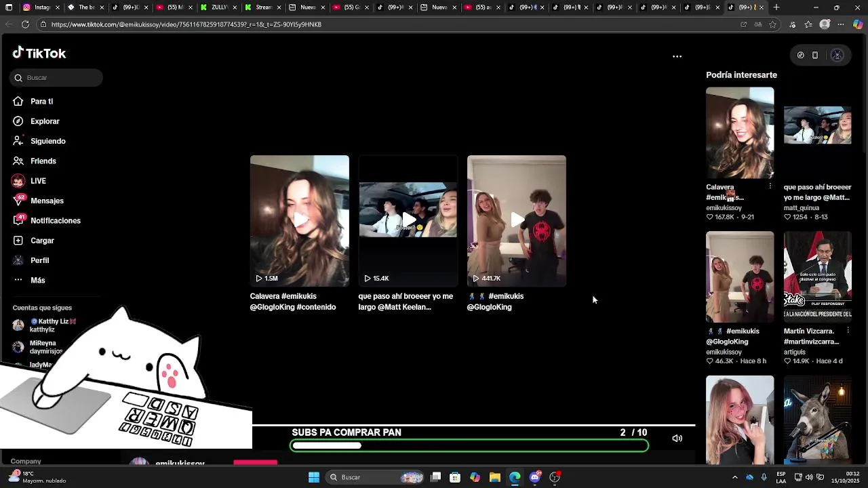
Task: Open the three-dot options menu above videos
Action: tap(677, 56)
